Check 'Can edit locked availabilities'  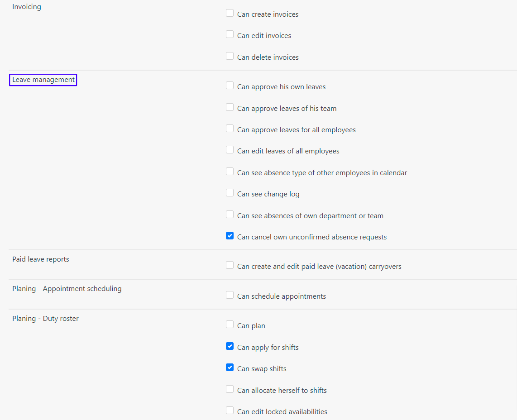coord(230,410)
